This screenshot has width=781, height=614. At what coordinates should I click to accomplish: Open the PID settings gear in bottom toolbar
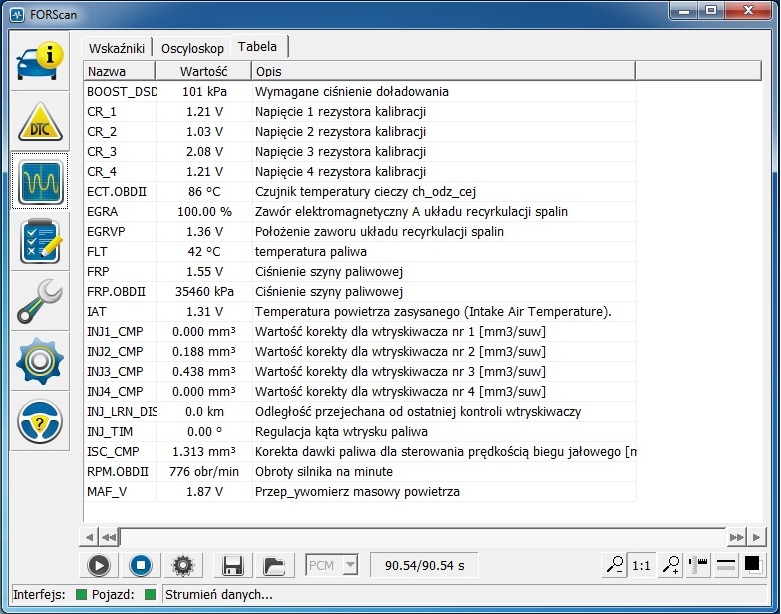(181, 565)
